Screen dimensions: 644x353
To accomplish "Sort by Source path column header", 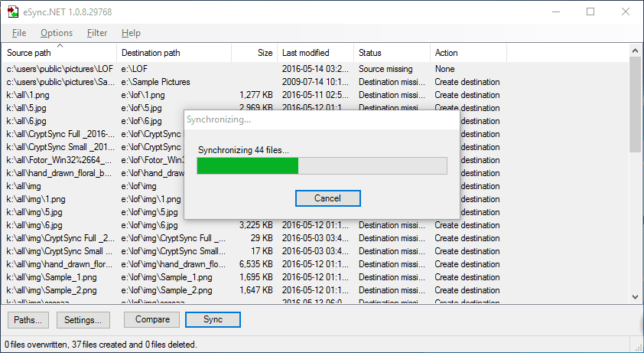I will pos(59,53).
